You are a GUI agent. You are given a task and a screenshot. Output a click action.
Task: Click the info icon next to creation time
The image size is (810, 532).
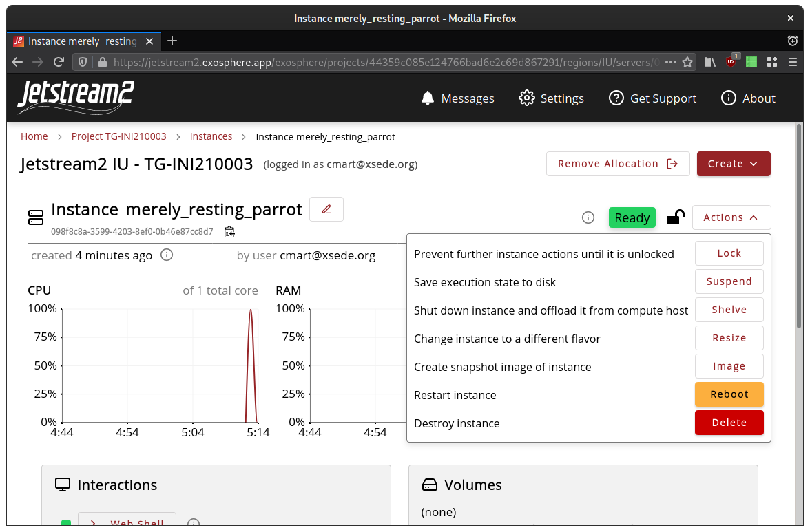coord(167,255)
